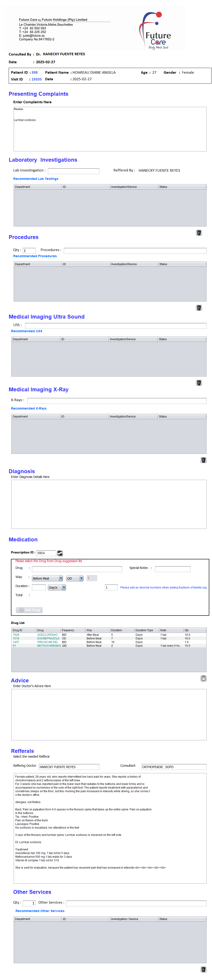The height and width of the screenshot is (980, 212).
Task: Open Recommended X-Rays link
Action: pyautogui.click(x=28, y=408)
